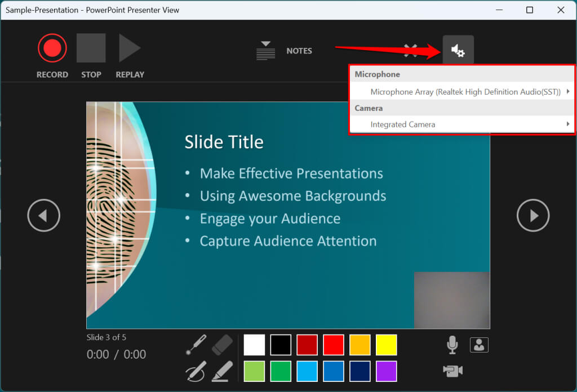Select the light green ink color
Screen dimensions: 577x392
[254, 371]
